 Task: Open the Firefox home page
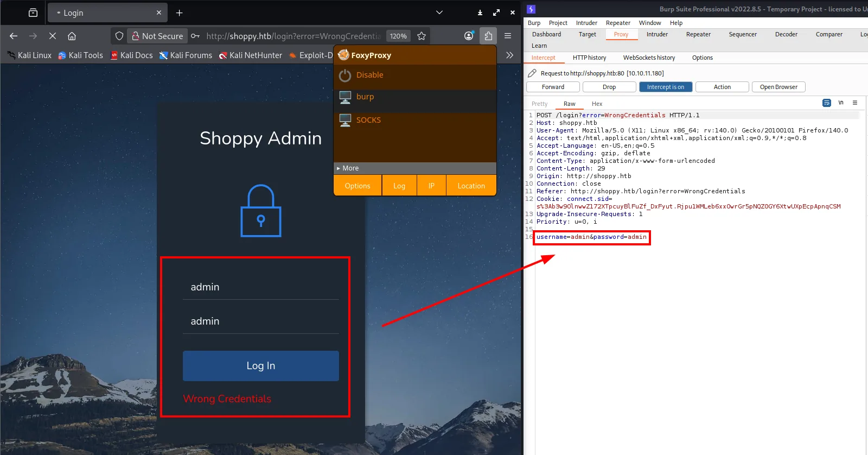click(72, 36)
